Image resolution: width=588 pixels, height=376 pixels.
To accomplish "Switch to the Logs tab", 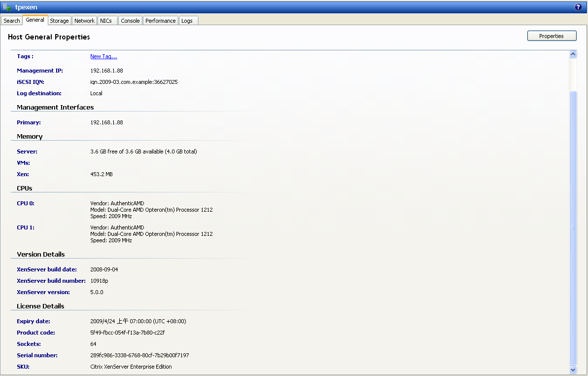I will point(187,21).
